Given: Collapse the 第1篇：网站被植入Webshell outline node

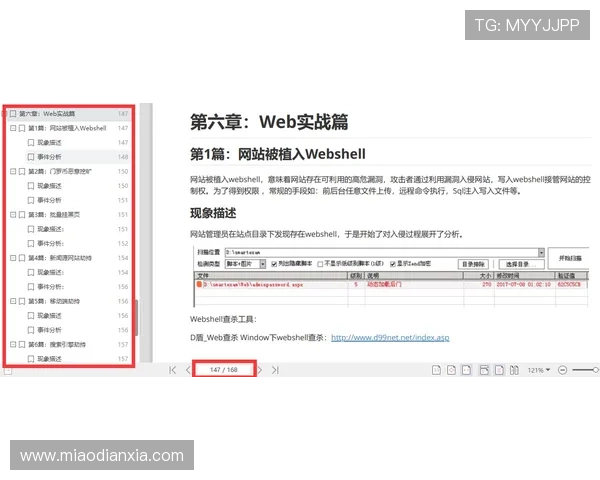Looking at the screenshot, I should (13, 128).
